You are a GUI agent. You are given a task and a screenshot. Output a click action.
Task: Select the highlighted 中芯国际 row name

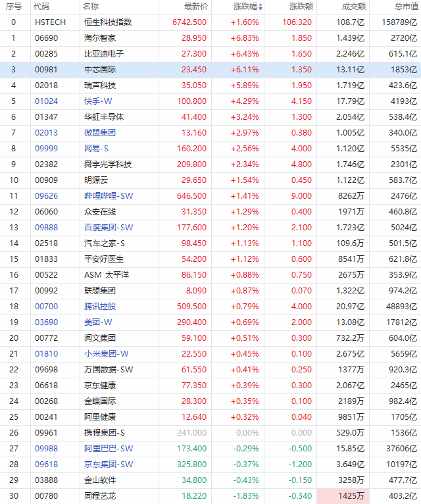point(100,70)
